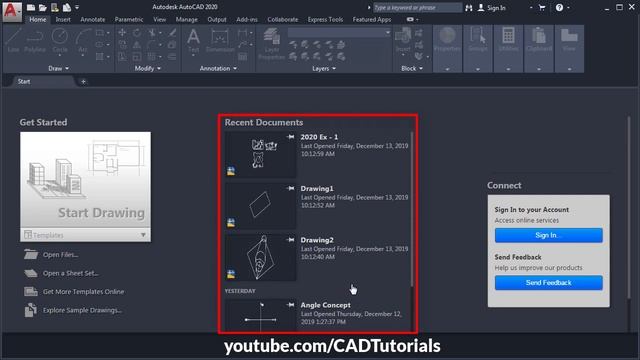This screenshot has width=640, height=360.
Task: Click the Open folder icon in quick access toolbar
Action: [42, 7]
